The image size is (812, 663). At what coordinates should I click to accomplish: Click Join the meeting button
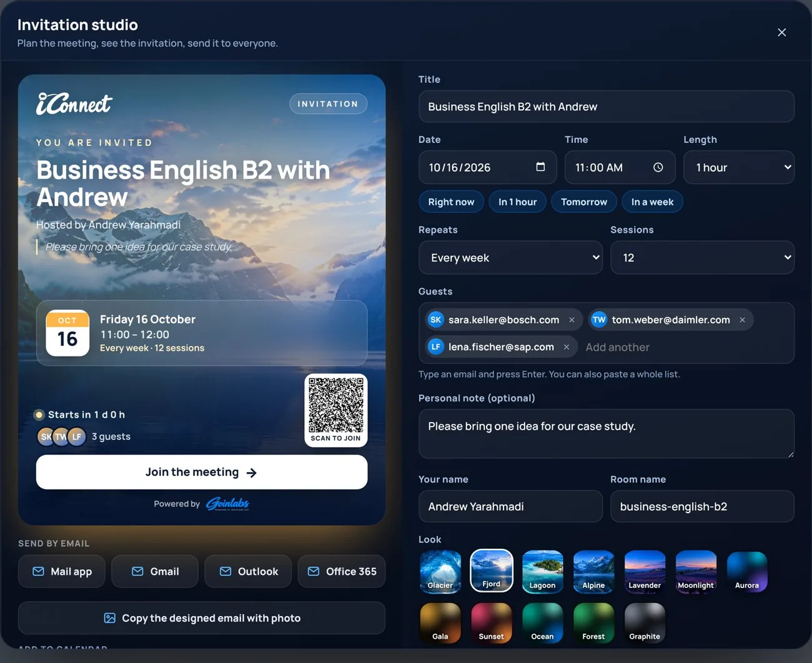[202, 472]
